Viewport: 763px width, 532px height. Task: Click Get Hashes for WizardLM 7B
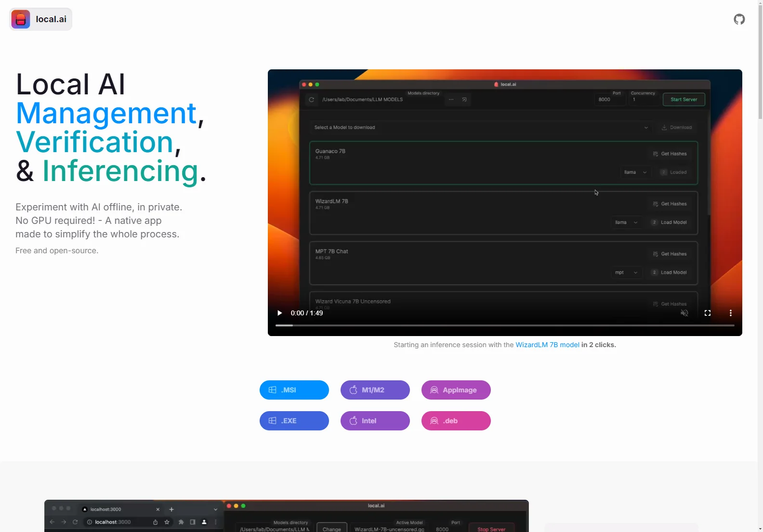[x=670, y=204]
